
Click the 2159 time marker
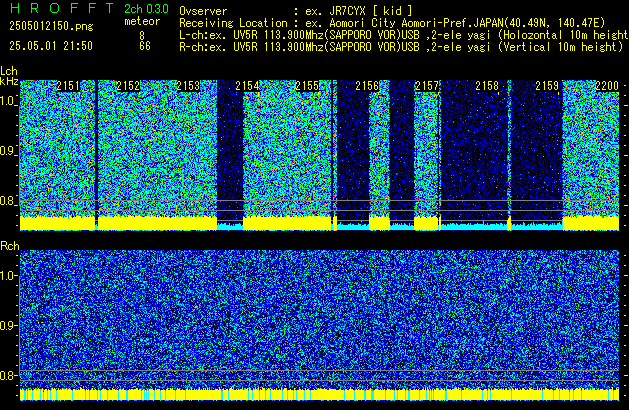(547, 86)
